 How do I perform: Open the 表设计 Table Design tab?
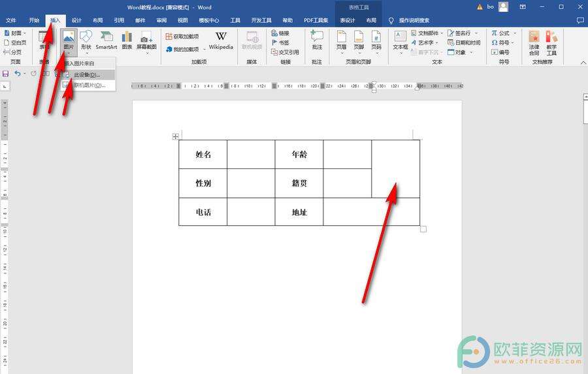tap(348, 20)
